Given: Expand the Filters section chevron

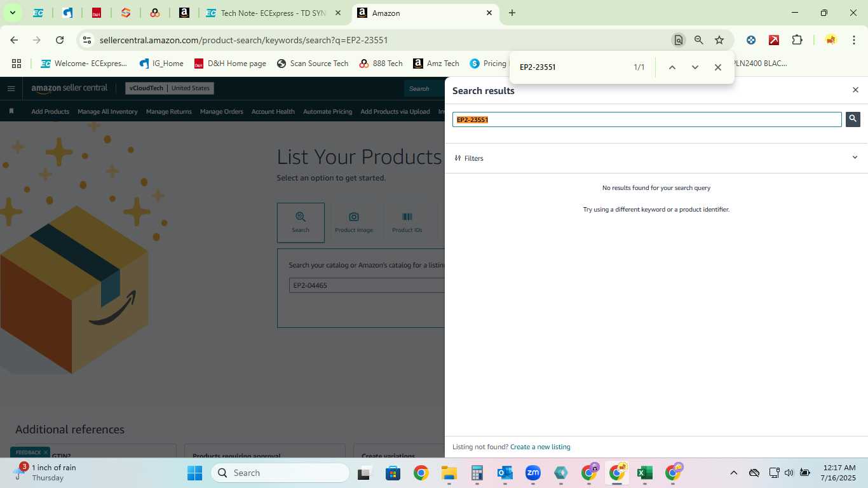Looking at the screenshot, I should tap(855, 158).
